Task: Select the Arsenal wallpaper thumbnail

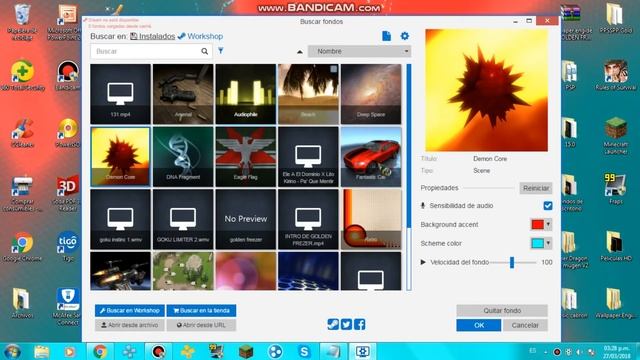Action: (183, 94)
